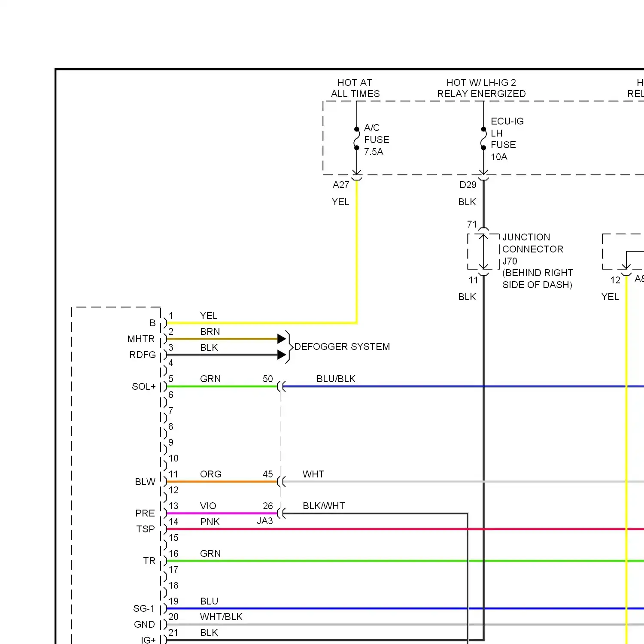
Task: Click the IG+ terminal label
Action: pyautogui.click(x=148, y=640)
